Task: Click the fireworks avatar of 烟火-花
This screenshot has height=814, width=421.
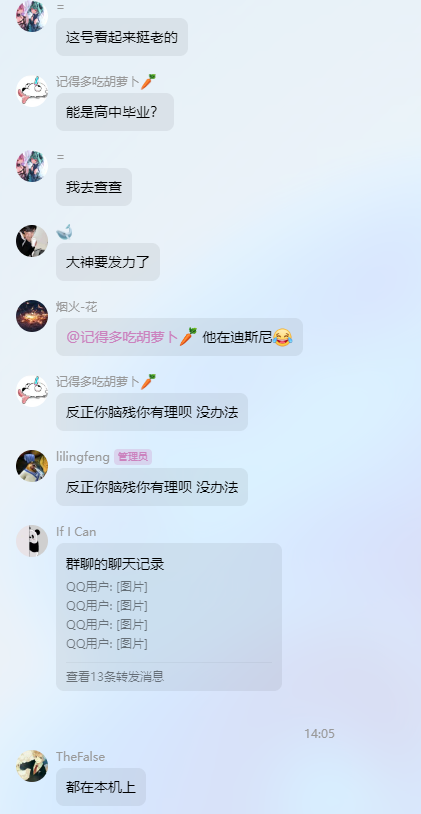Action: [x=32, y=316]
